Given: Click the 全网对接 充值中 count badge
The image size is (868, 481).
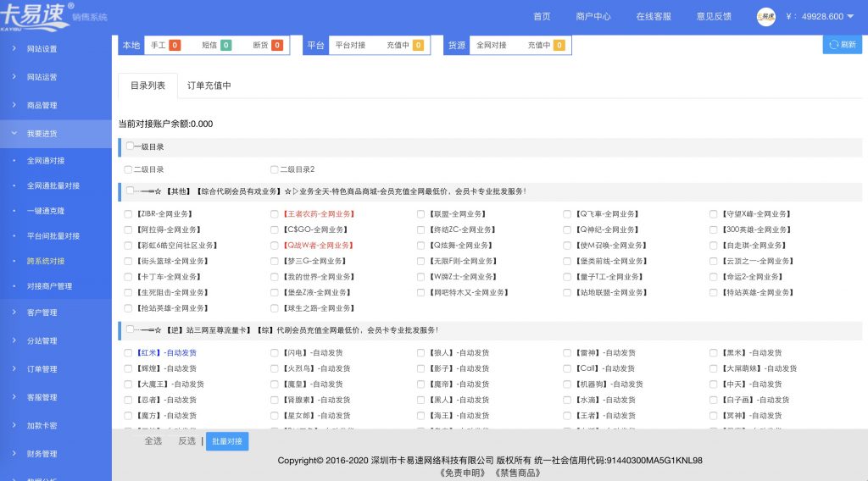Looking at the screenshot, I should tap(559, 46).
